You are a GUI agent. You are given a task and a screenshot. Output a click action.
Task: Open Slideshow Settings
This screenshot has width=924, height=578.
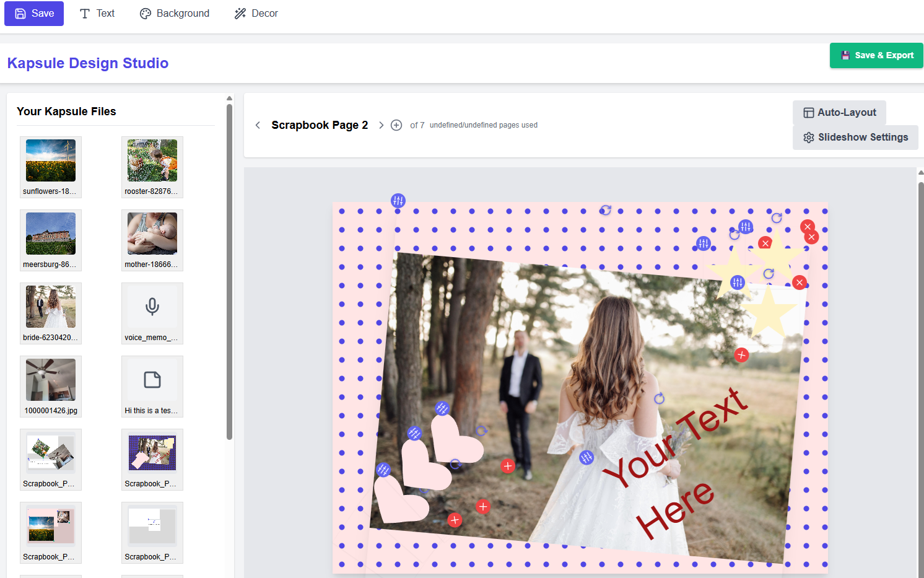pyautogui.click(x=855, y=138)
